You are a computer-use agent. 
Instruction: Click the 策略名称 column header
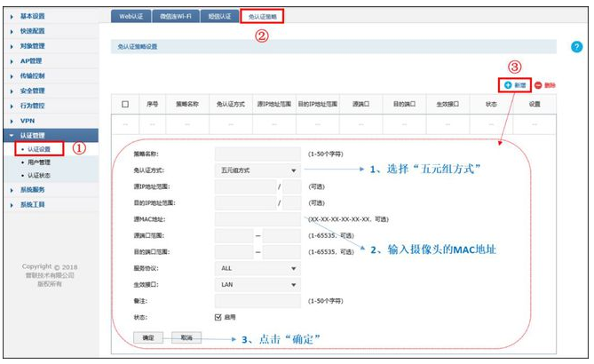pos(187,104)
